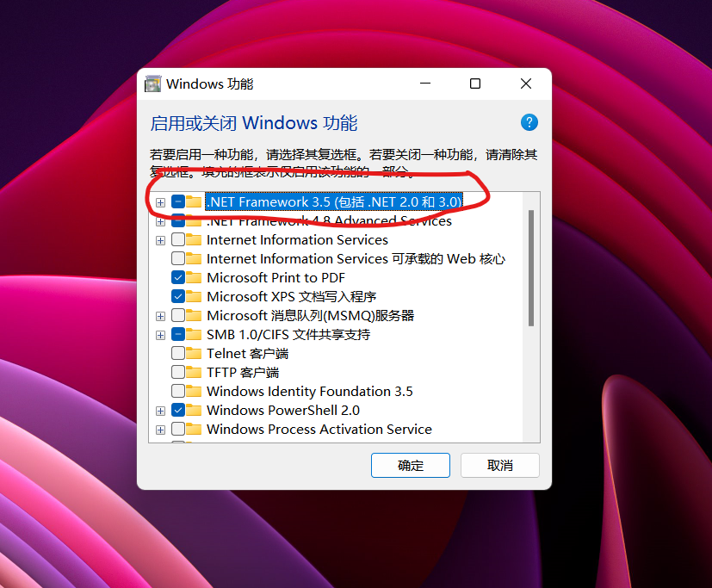
Task: Click the folder icon beside .NET Framework 3.5
Action: [x=194, y=201]
